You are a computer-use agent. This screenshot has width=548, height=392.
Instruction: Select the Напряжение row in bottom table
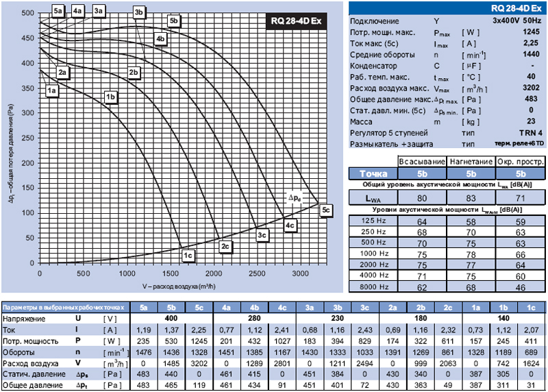pyautogui.click(x=22, y=319)
